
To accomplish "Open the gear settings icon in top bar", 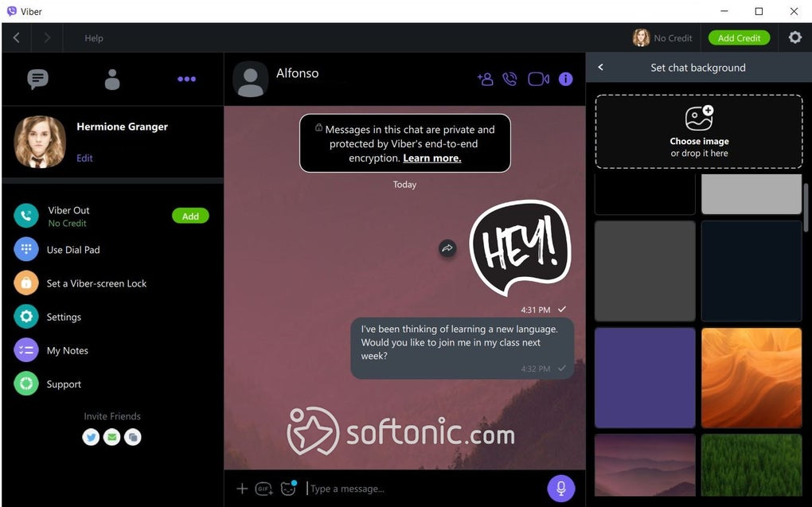I will click(x=795, y=37).
